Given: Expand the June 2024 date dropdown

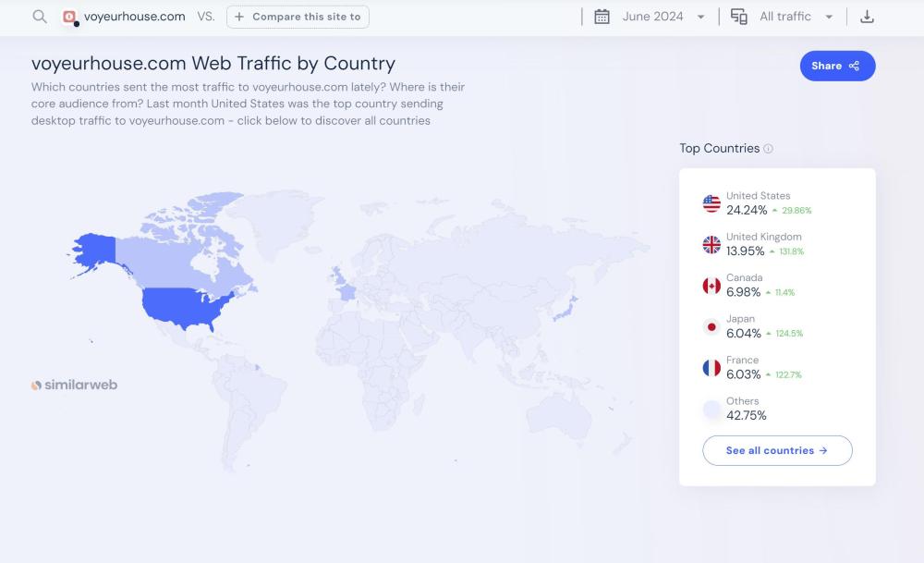Looking at the screenshot, I should tap(700, 17).
